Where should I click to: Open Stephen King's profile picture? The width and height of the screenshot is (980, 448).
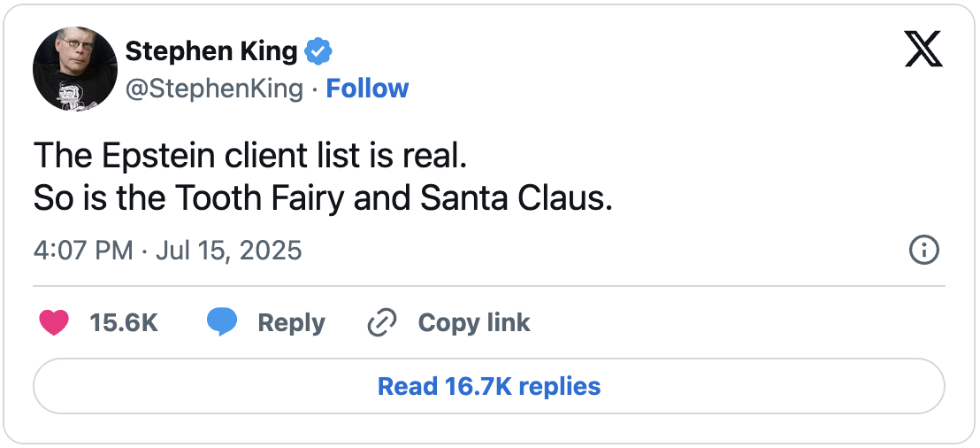75,69
